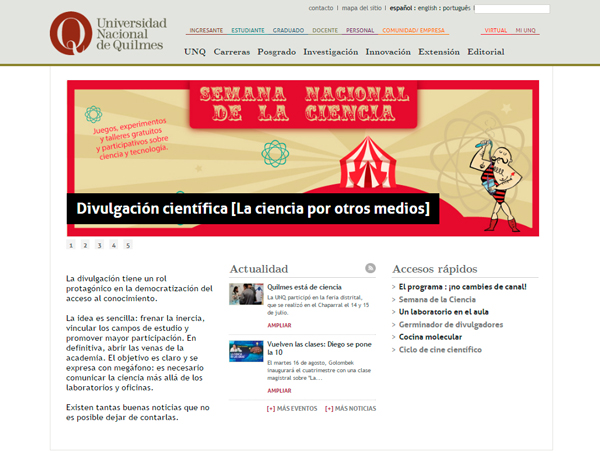This screenshot has width=600, height=453.
Task: Open Un laboratorio en el aula link
Action: (443, 312)
